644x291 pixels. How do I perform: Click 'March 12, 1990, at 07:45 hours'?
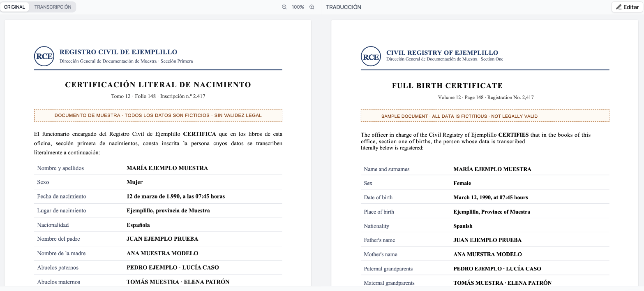coord(491,198)
